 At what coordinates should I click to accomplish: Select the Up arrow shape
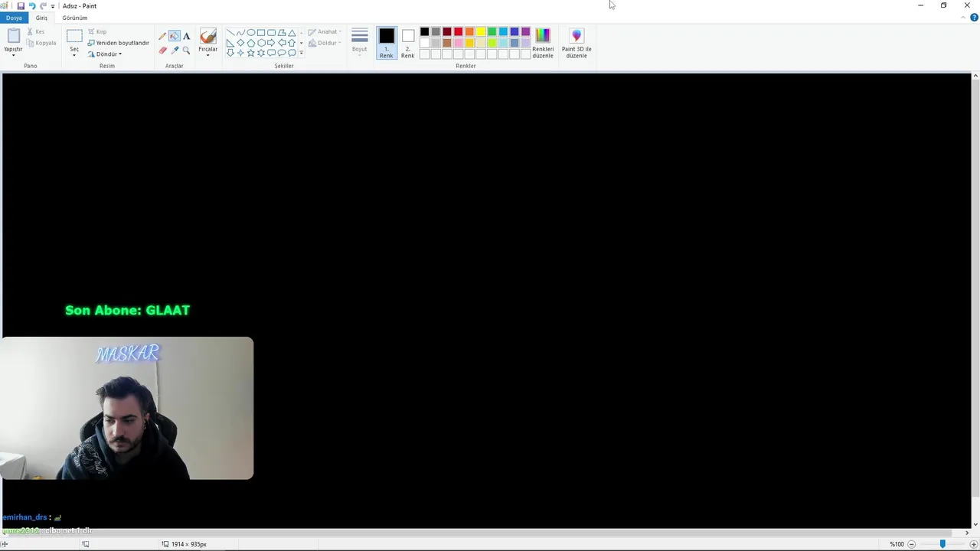(x=292, y=43)
